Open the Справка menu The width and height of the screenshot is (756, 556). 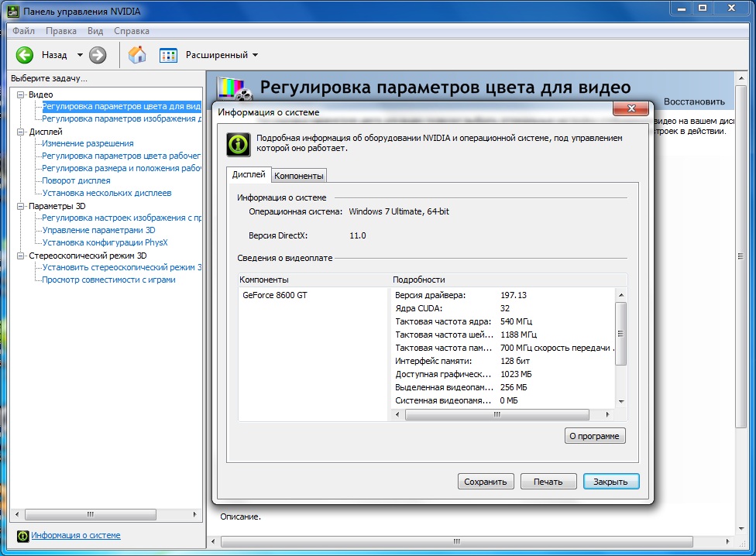(x=131, y=31)
